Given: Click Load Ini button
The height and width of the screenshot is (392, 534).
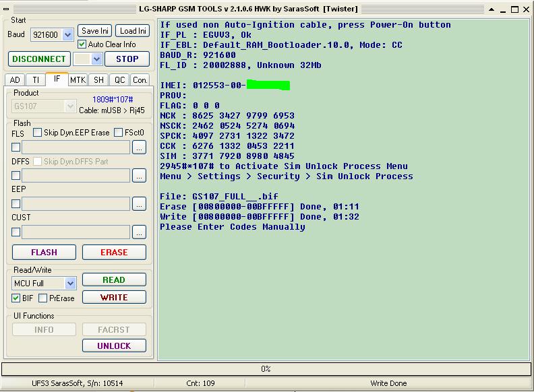Looking at the screenshot, I should [133, 31].
